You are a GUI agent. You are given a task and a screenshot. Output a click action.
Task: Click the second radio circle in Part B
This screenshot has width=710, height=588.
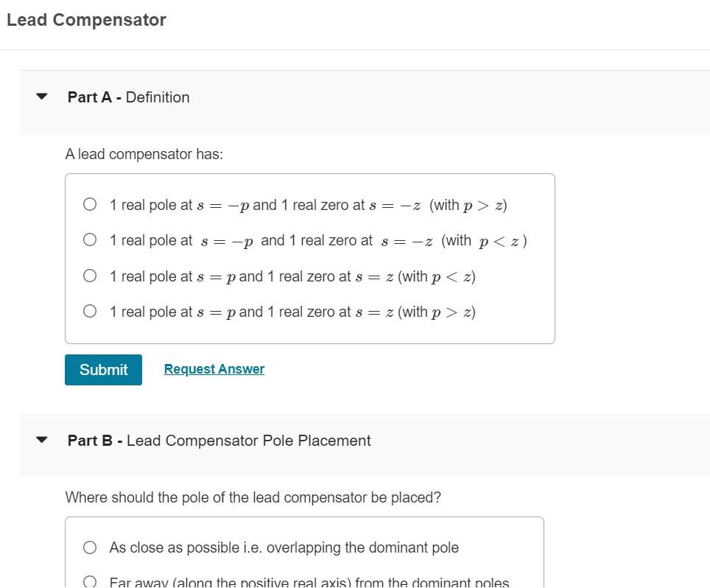pos(90,581)
